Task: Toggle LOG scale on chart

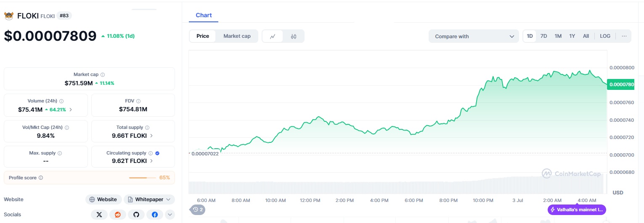Action: click(605, 36)
